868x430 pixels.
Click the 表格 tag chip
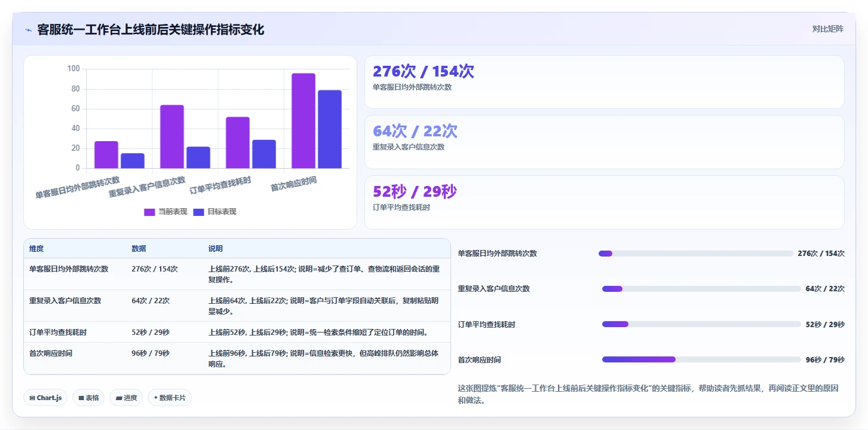pyautogui.click(x=88, y=398)
